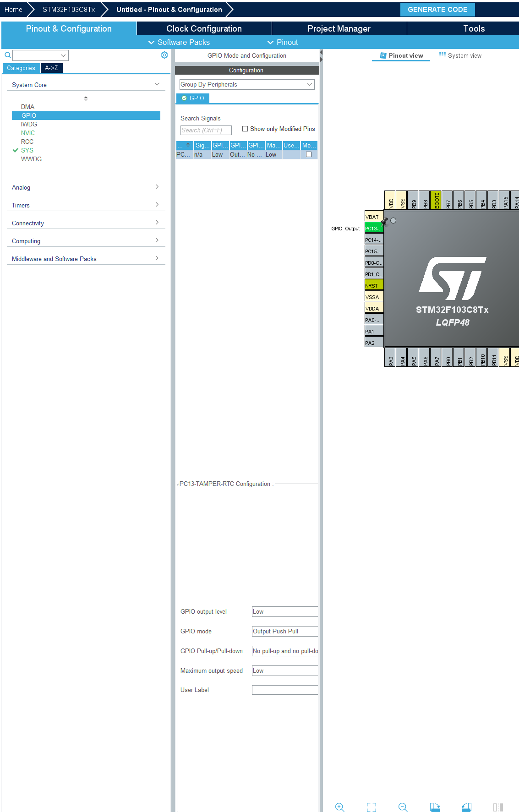
Task: Select the PA3 pin at chip bottom
Action: 390,357
